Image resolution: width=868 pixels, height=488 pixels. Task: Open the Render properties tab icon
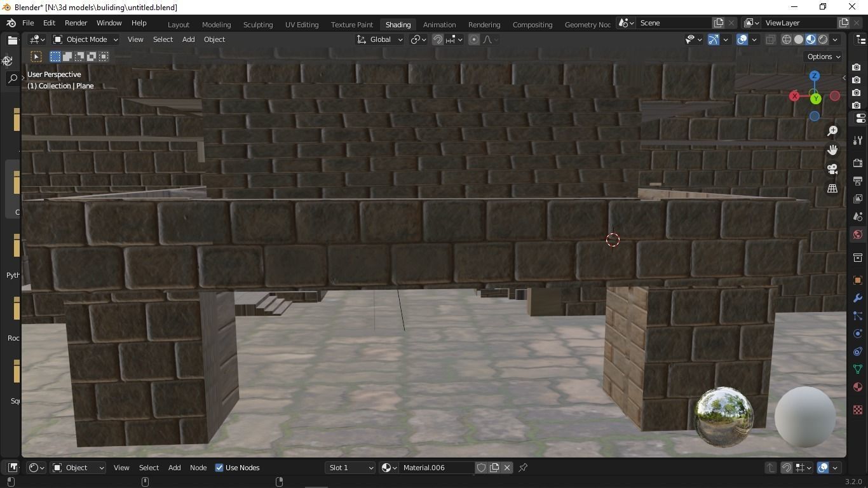click(x=858, y=163)
